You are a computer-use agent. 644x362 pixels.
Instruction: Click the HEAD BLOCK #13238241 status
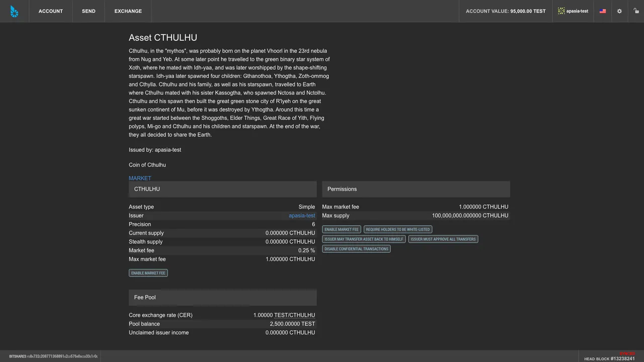pyautogui.click(x=610, y=358)
